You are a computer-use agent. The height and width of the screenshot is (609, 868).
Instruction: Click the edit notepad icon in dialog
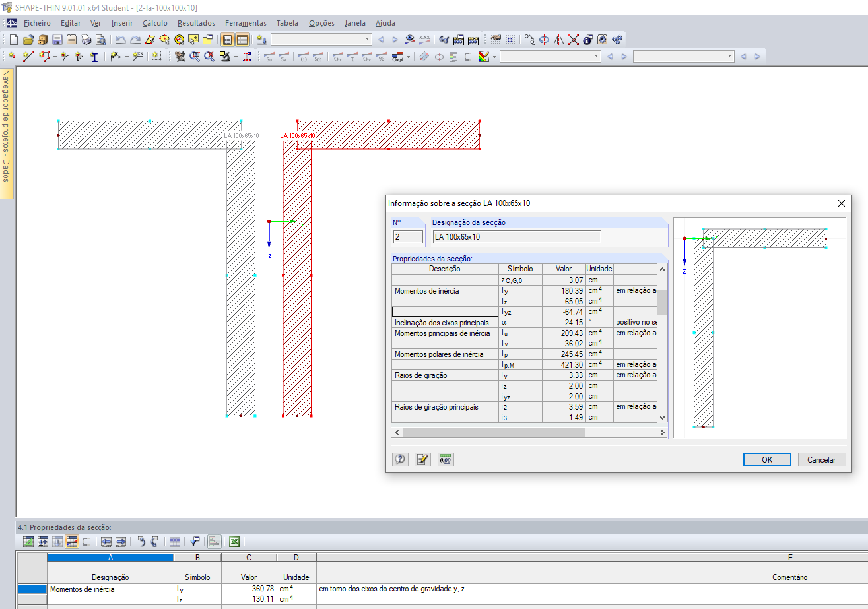422,459
